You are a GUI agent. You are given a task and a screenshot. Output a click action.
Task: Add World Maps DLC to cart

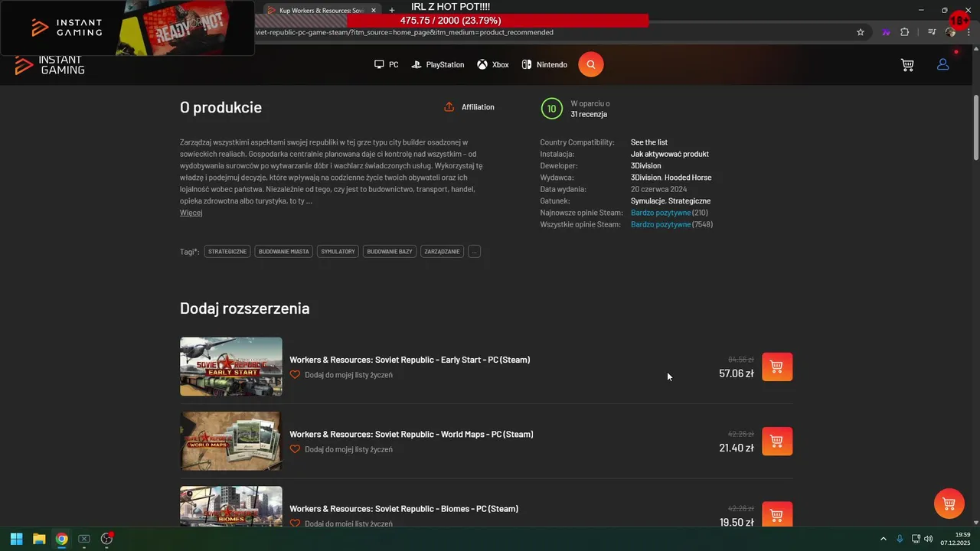(777, 441)
